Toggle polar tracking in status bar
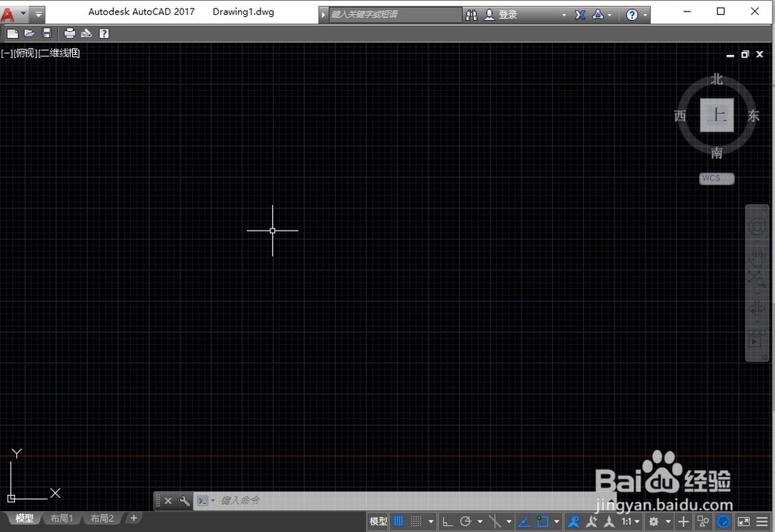This screenshot has width=775, height=532. click(x=466, y=521)
